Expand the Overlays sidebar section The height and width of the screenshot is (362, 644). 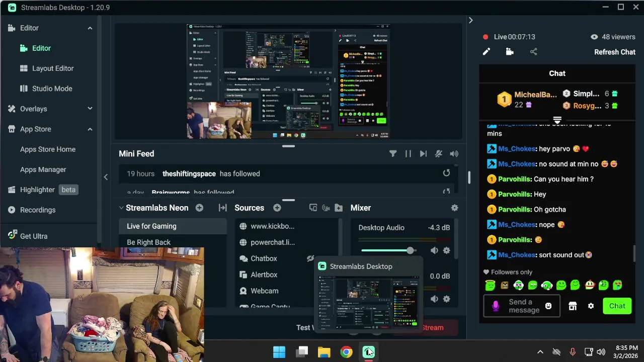point(90,109)
